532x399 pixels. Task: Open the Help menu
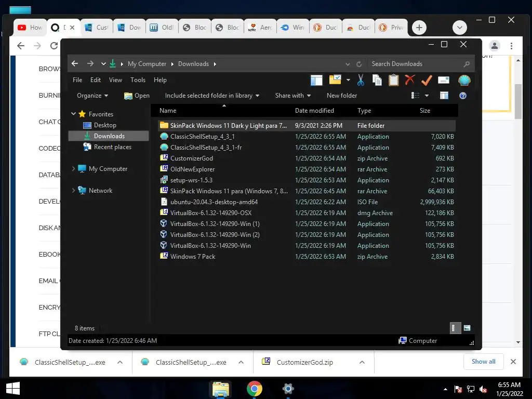coord(160,80)
